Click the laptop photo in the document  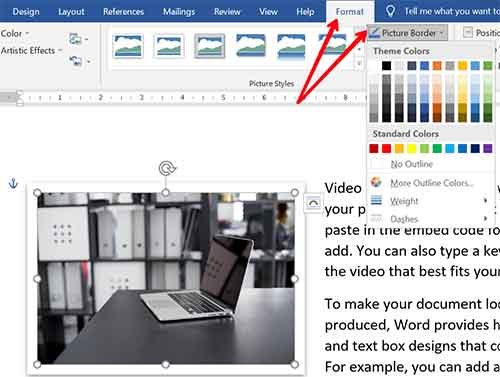click(166, 278)
